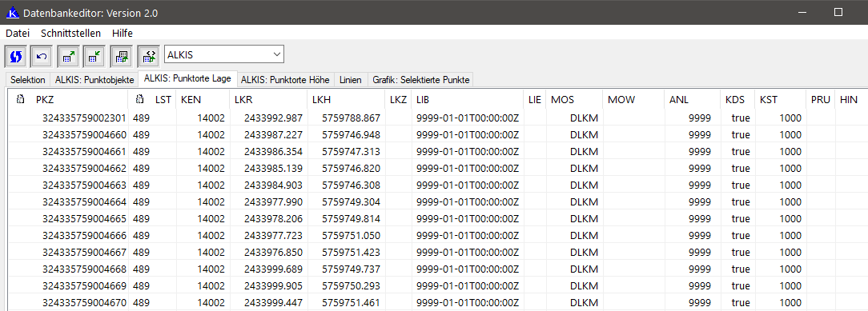
Task: Open the Linien tab
Action: [351, 80]
